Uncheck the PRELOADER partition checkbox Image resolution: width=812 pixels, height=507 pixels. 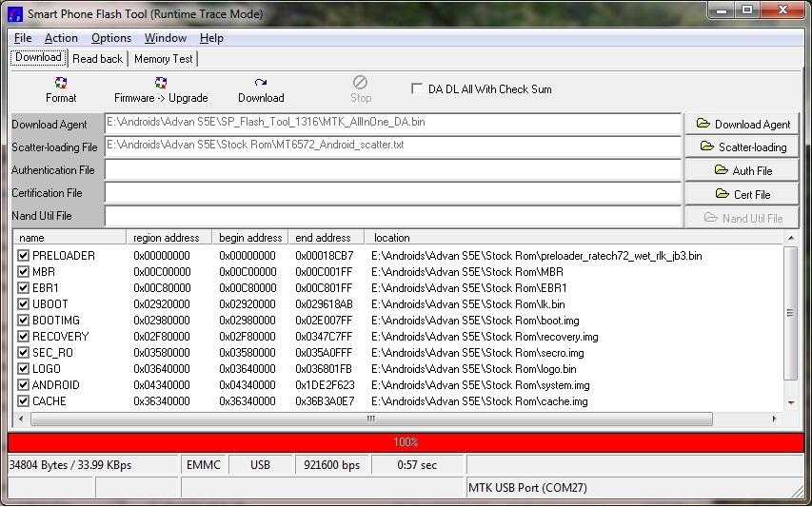coord(24,256)
